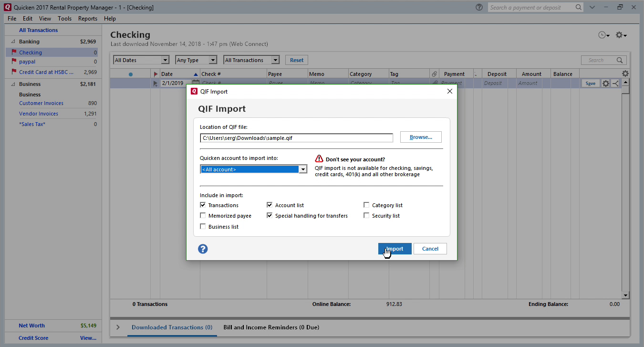
Task: Enable the Security list checkbox
Action: point(366,216)
